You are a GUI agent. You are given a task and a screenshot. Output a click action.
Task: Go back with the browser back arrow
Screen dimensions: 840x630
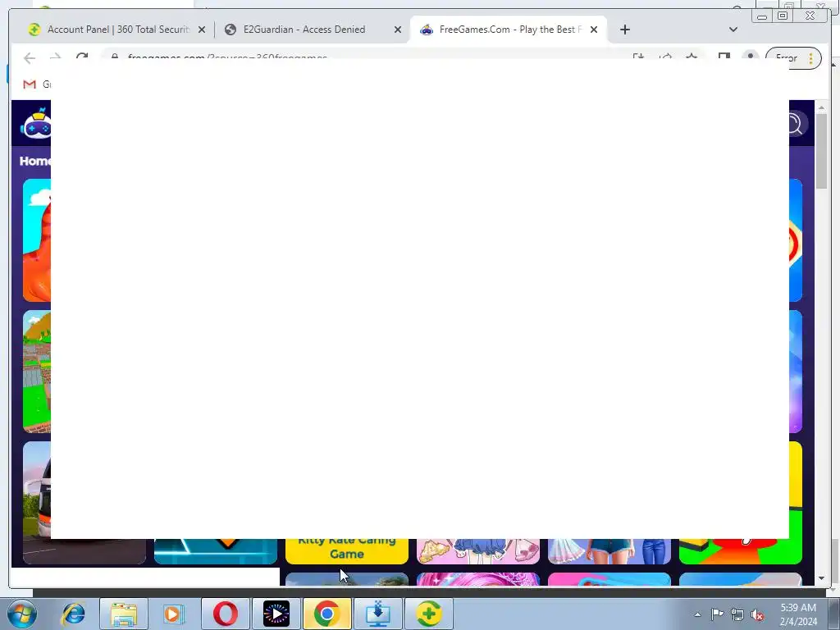30,57
